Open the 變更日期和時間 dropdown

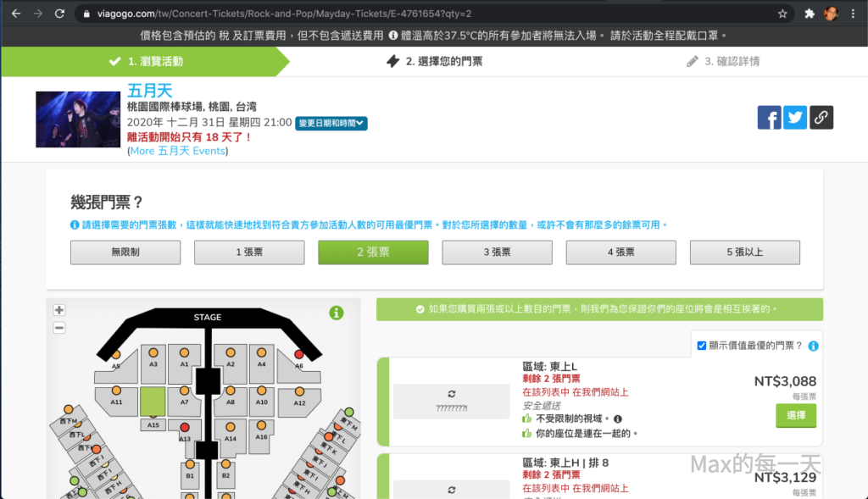331,124
